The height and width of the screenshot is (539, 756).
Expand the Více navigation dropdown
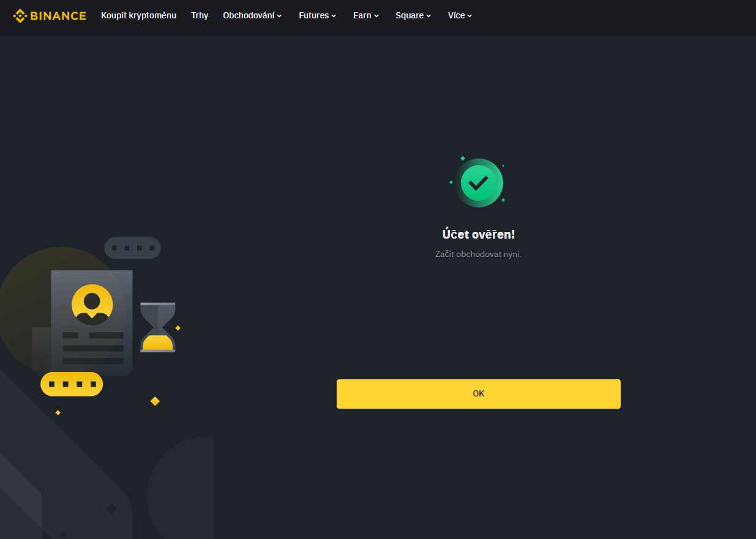(459, 15)
